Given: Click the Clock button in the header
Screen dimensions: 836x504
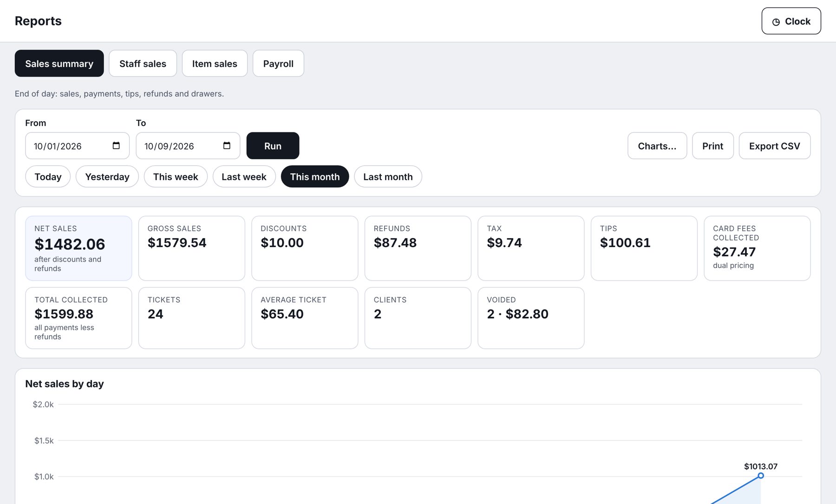Looking at the screenshot, I should (791, 21).
